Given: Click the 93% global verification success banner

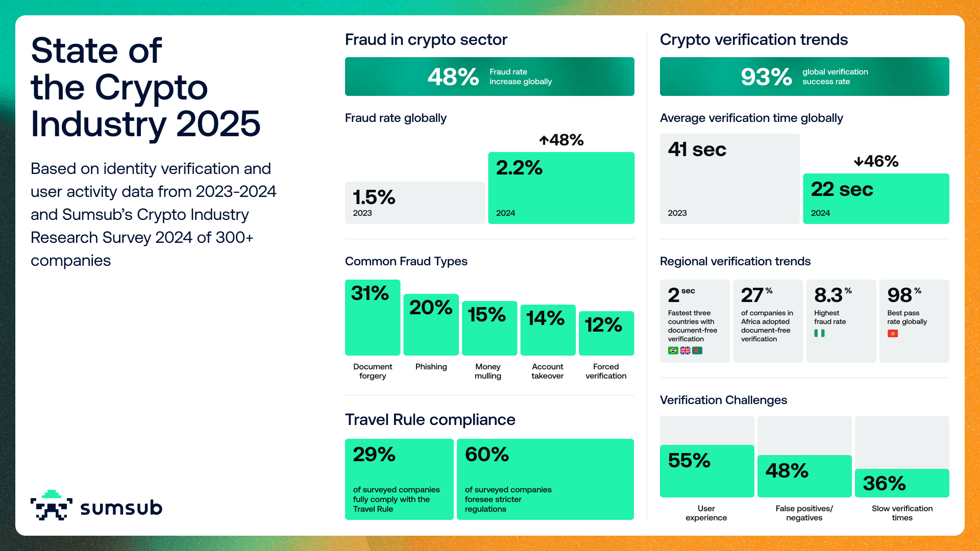Looking at the screenshot, I should click(x=804, y=77).
